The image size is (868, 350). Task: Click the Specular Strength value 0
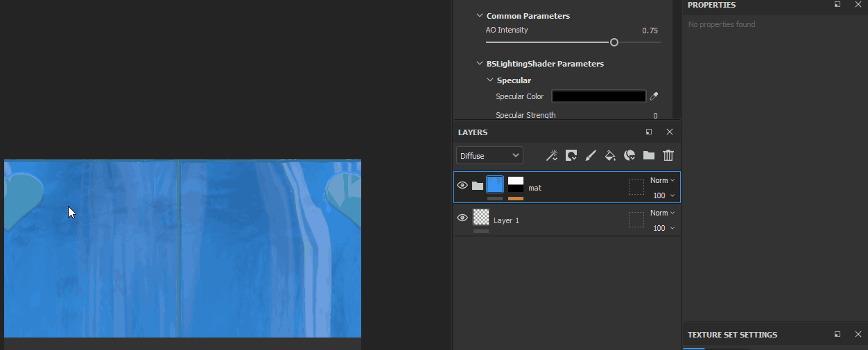pyautogui.click(x=655, y=116)
